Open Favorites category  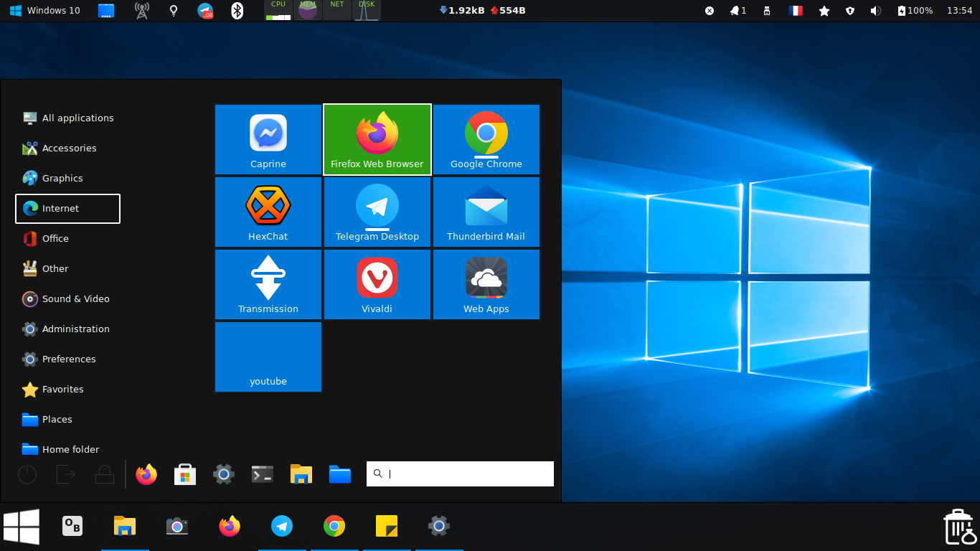(68, 389)
